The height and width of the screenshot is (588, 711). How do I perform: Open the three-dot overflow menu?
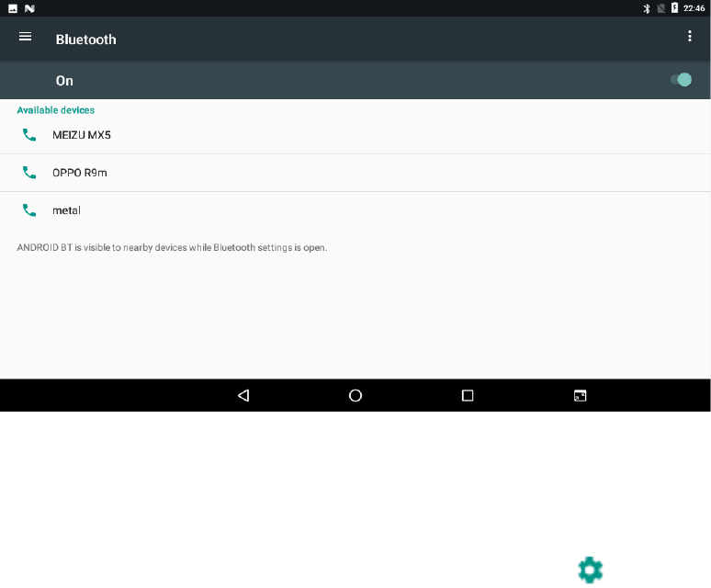click(690, 36)
